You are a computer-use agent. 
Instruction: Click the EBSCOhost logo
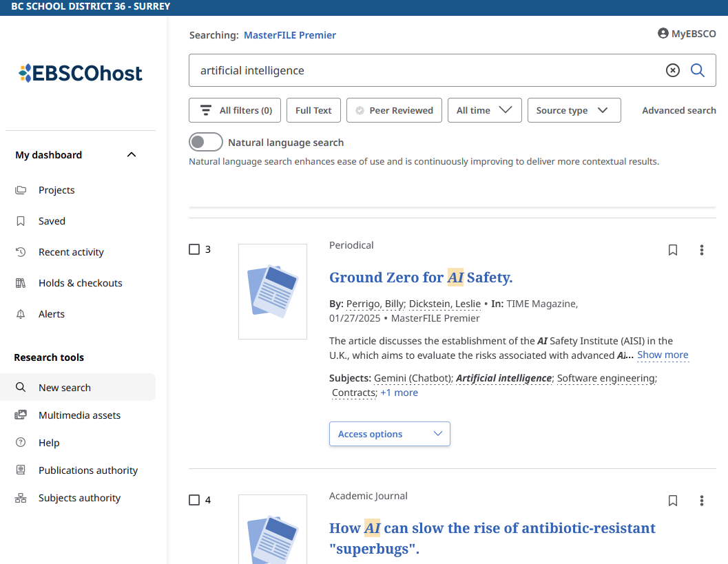[x=81, y=73]
